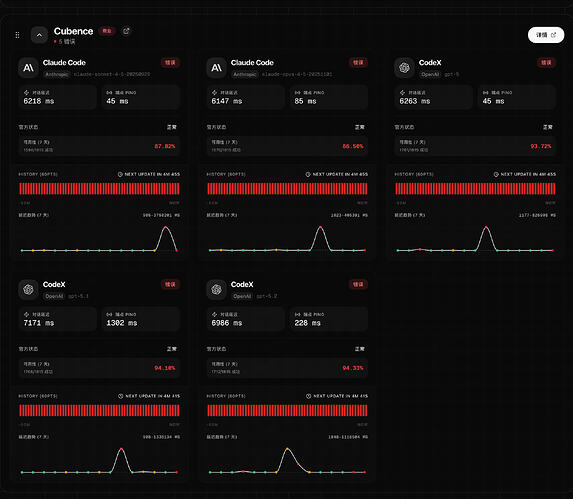Click the claude-opus-4-5 model name text
Screen dimensions: 573x499
tap(297, 75)
